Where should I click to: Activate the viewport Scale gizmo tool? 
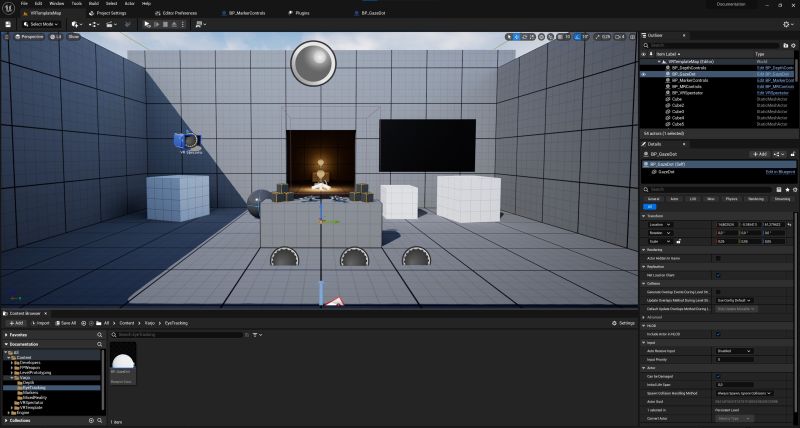coord(532,37)
